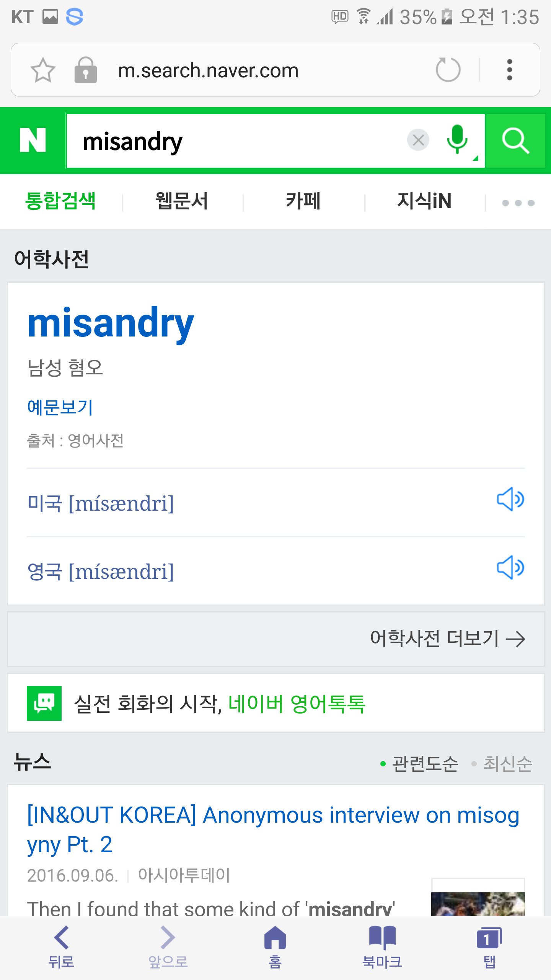The height and width of the screenshot is (980, 551).
Task: Clear the search query text
Action: [418, 140]
